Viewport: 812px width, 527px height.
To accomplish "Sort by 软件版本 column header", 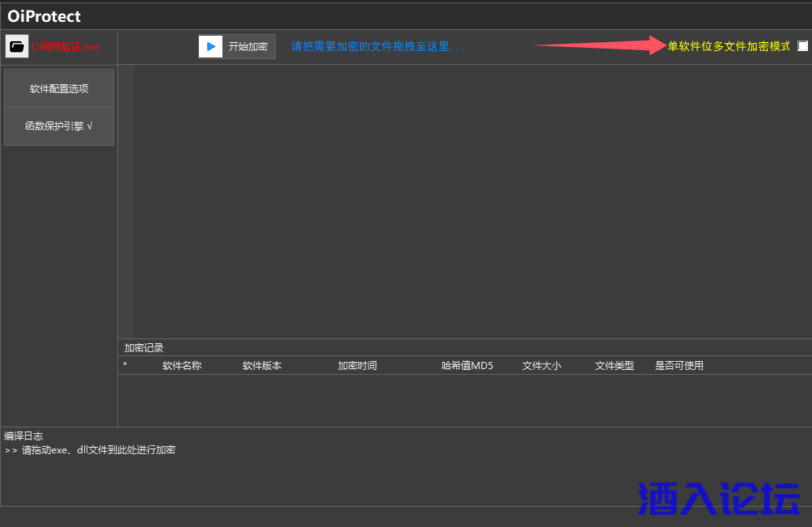I will pos(262,366).
